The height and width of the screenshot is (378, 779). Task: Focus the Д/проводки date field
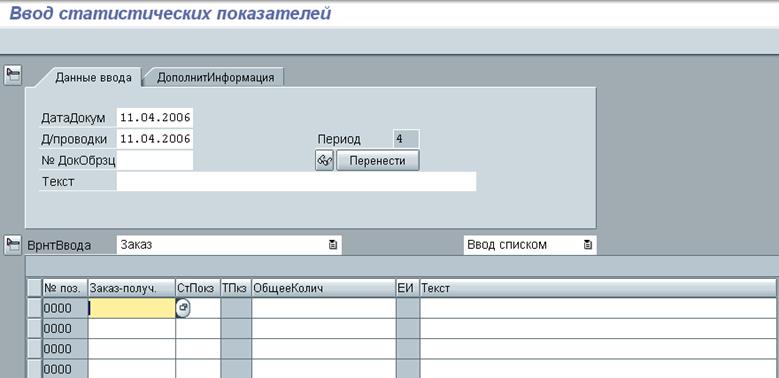[x=155, y=139]
